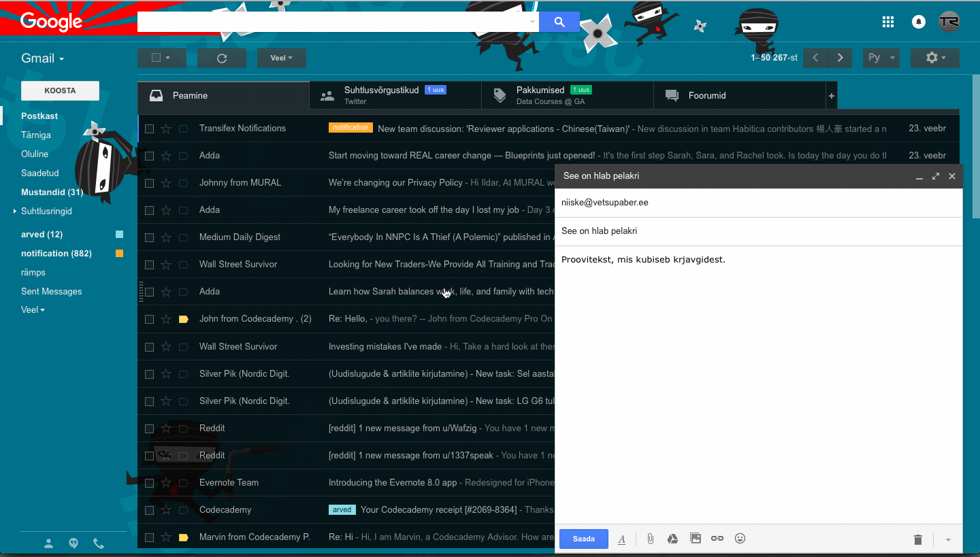The height and width of the screenshot is (557, 980).
Task: Attach a file with paperclip icon
Action: (651, 539)
